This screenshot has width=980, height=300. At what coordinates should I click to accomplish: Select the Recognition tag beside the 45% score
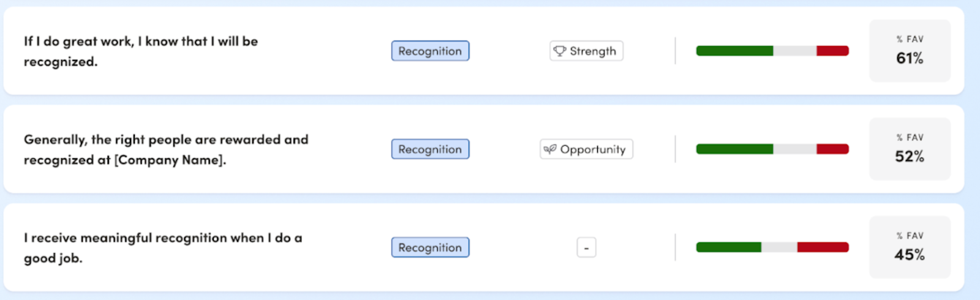[x=430, y=247]
